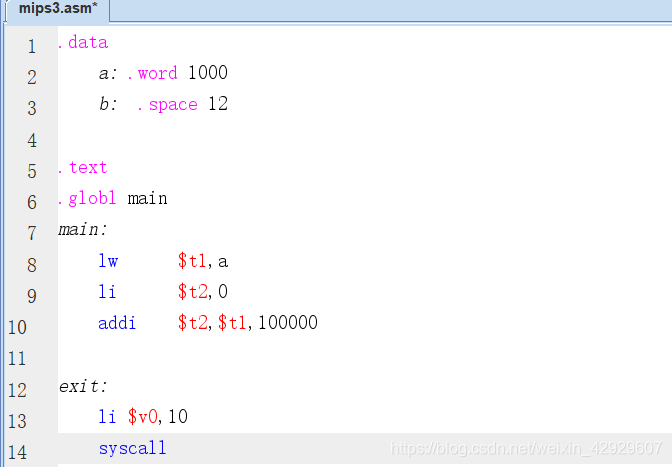Click the label b: on line 3
The image size is (672, 467).
[108, 104]
